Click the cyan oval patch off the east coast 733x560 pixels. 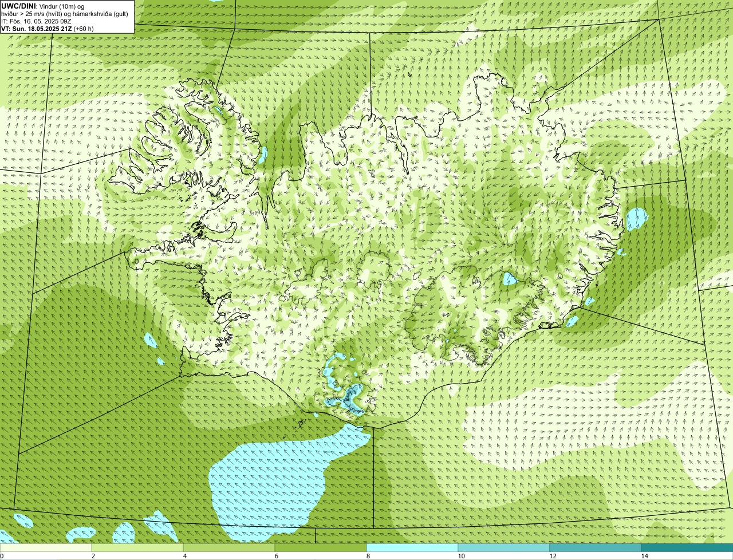pos(637,219)
